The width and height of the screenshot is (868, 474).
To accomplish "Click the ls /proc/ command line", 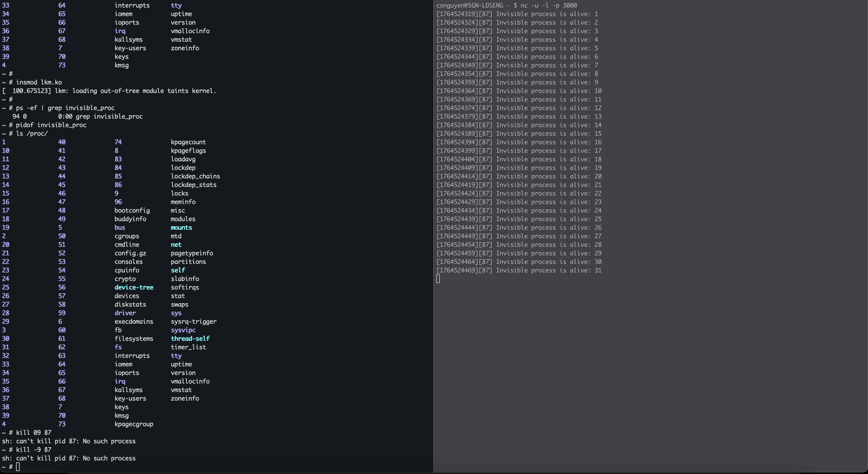I will click(32, 133).
